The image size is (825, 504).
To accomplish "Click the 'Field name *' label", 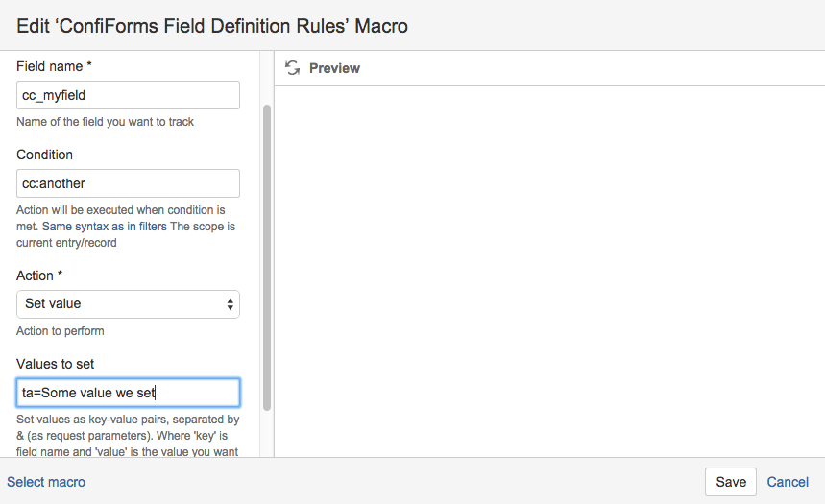I will point(54,66).
